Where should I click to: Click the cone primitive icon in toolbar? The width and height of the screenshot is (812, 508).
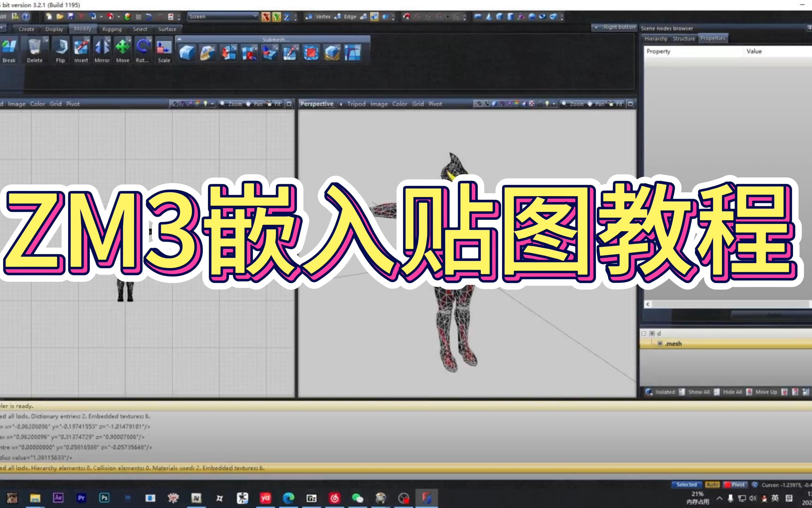pyautogui.click(x=488, y=16)
